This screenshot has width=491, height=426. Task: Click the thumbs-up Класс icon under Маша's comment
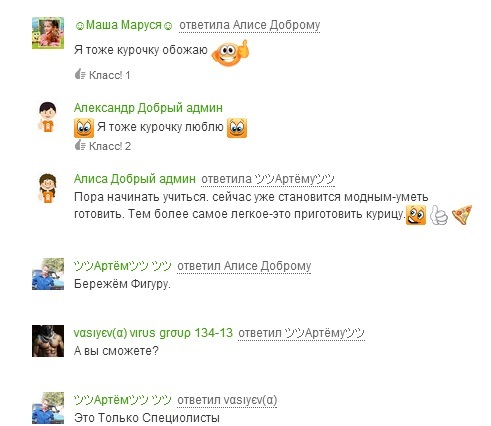point(80,74)
